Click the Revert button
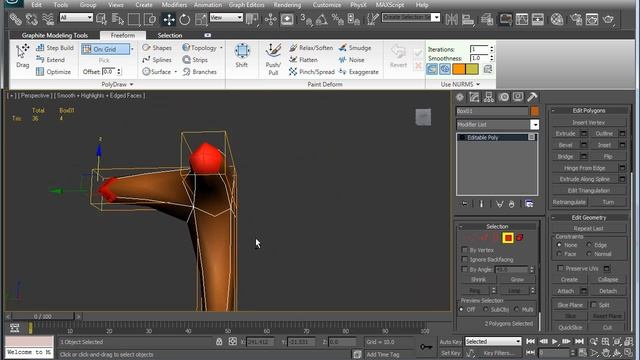The height and width of the screenshot is (360, 640). (398, 57)
